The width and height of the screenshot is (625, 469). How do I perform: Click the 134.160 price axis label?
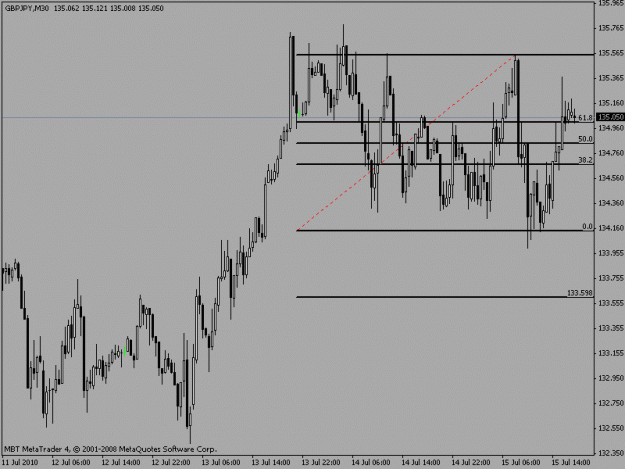click(611, 228)
